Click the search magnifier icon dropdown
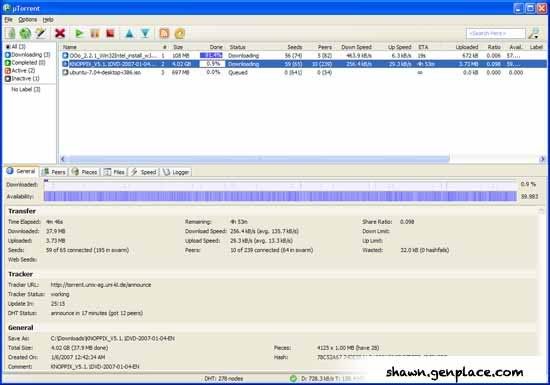 coord(534,33)
